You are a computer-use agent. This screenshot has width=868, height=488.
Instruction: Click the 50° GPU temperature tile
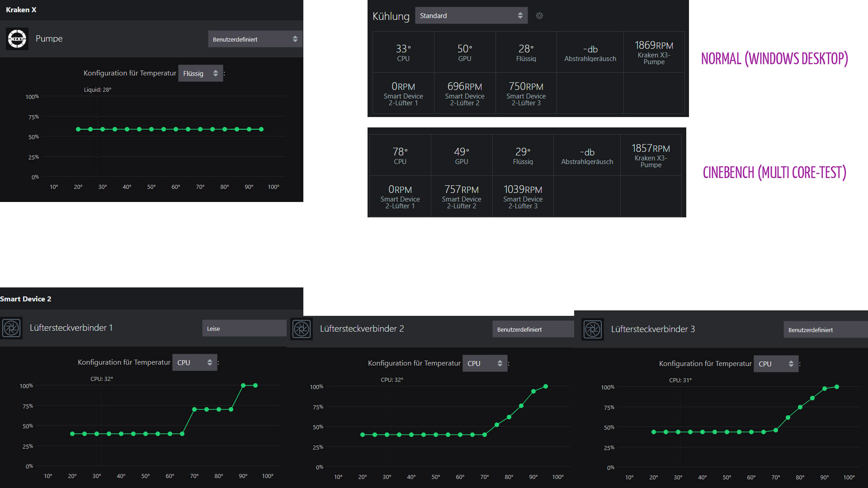(464, 52)
